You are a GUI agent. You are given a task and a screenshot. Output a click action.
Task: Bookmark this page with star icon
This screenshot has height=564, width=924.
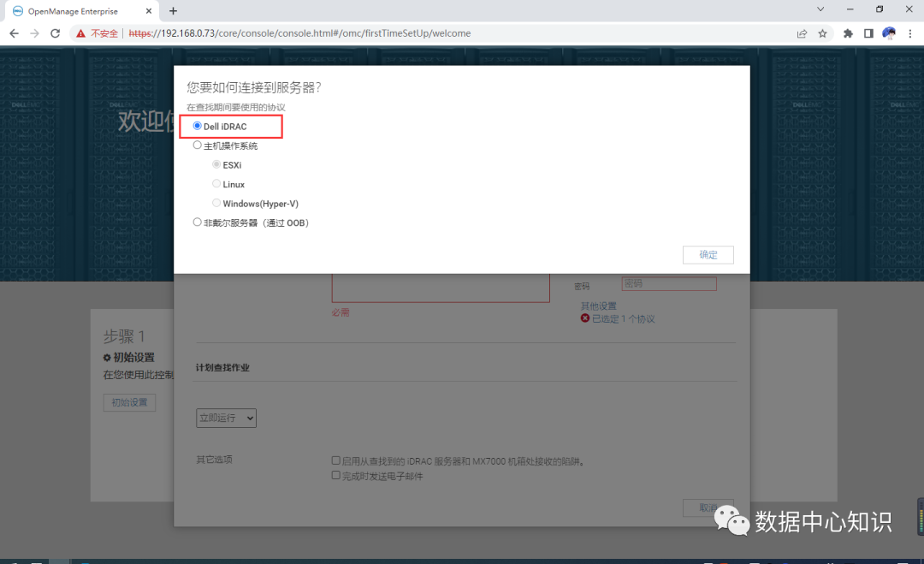coord(823,33)
